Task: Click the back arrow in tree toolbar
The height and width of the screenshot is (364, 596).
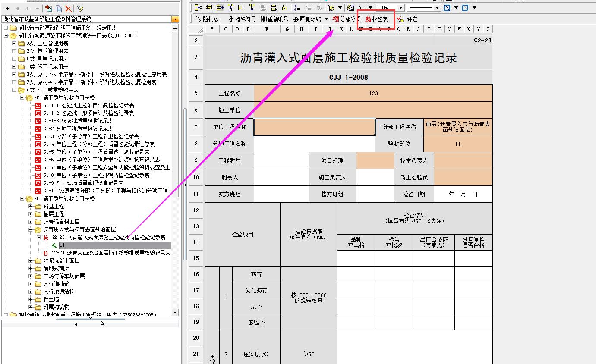Action: [8, 9]
